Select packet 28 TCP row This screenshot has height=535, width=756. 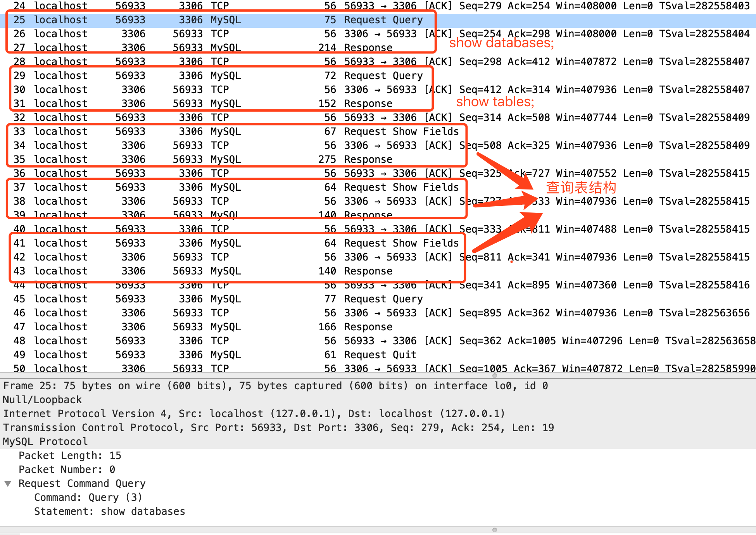tap(378, 62)
